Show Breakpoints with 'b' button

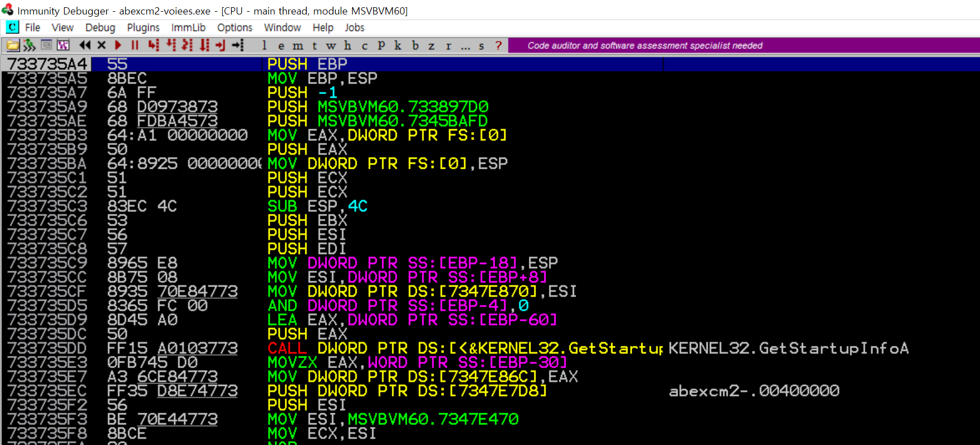pos(415,46)
